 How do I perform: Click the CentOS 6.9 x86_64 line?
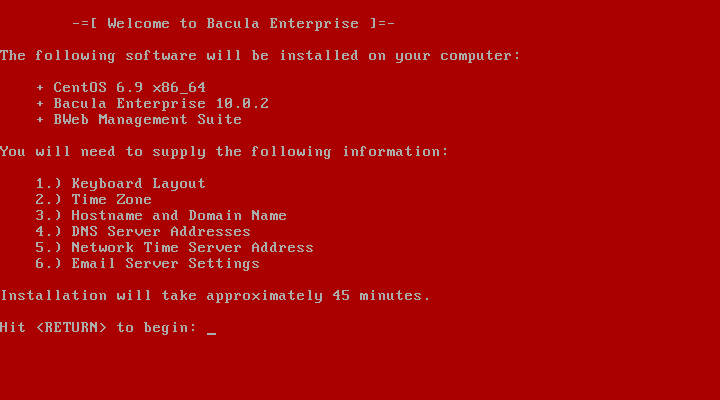coord(129,87)
